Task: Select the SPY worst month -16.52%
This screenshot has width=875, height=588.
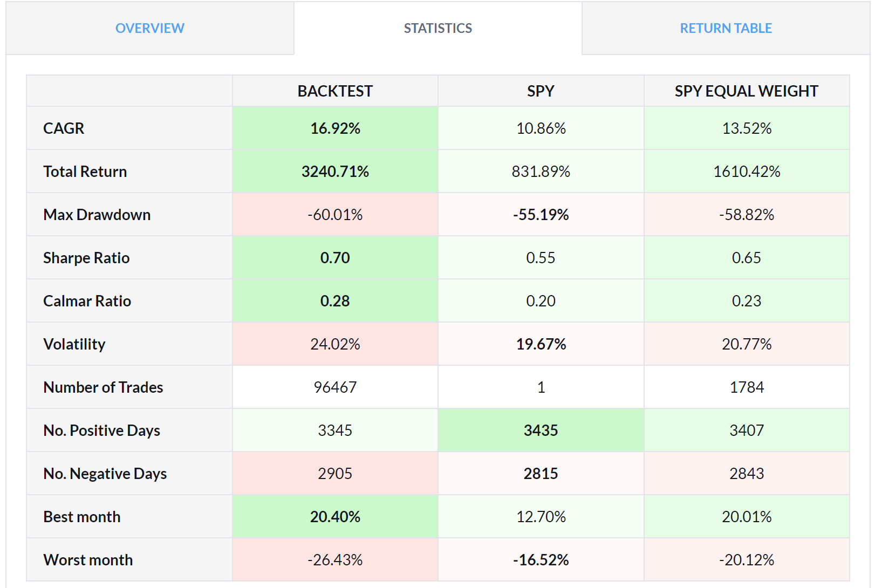Action: 541,560
